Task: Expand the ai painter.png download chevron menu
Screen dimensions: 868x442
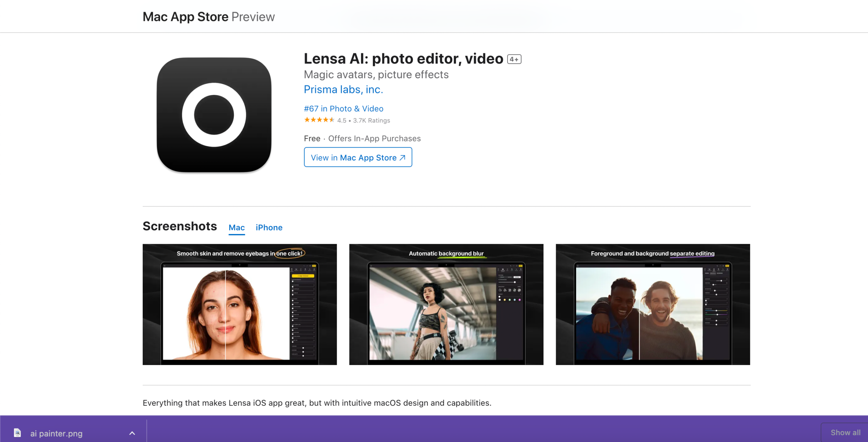Action: 132,433
